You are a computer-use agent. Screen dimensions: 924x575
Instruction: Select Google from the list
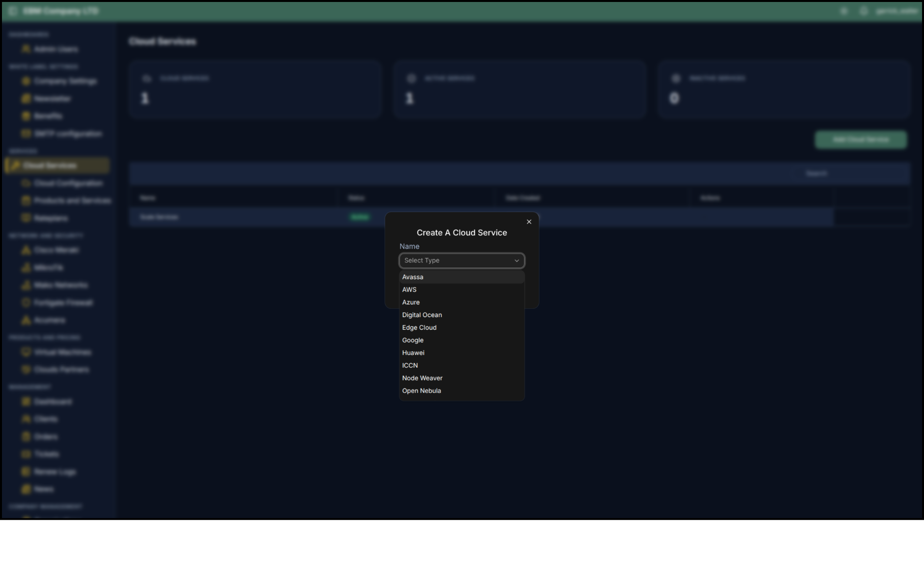(462, 340)
